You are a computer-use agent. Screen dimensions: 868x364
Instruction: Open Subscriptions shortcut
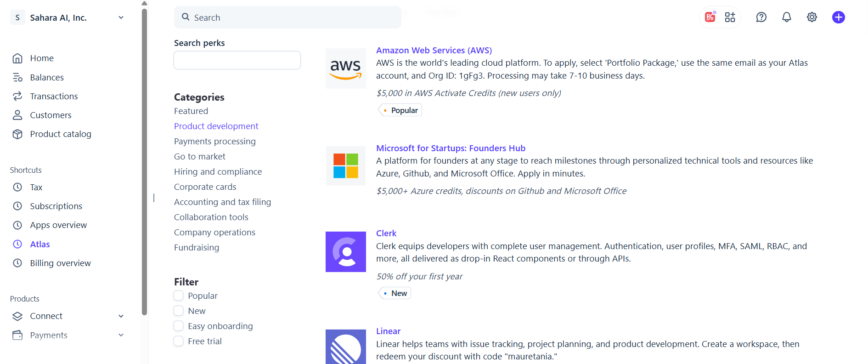click(x=56, y=206)
